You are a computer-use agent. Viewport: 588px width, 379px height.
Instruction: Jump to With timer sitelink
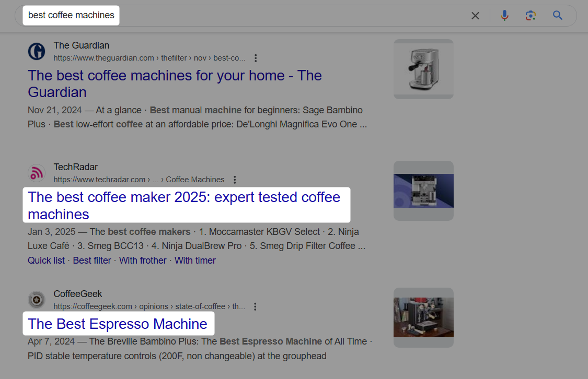(x=195, y=260)
